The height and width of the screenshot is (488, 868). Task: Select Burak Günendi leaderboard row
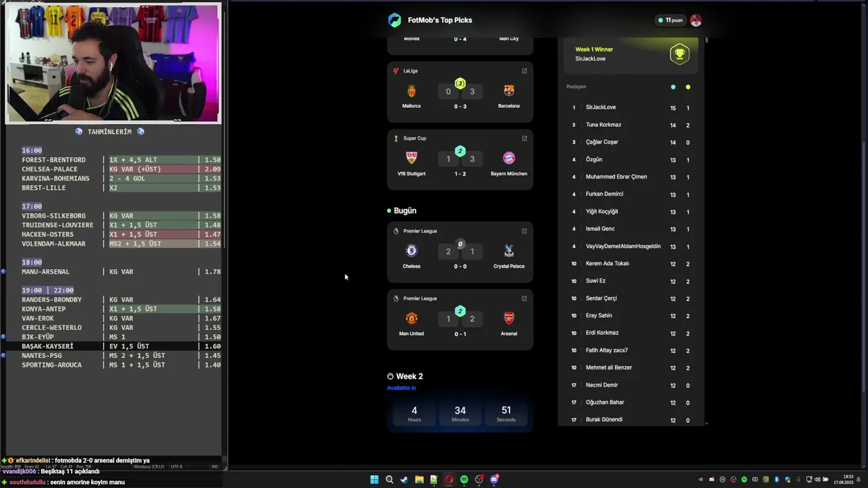[x=631, y=420]
